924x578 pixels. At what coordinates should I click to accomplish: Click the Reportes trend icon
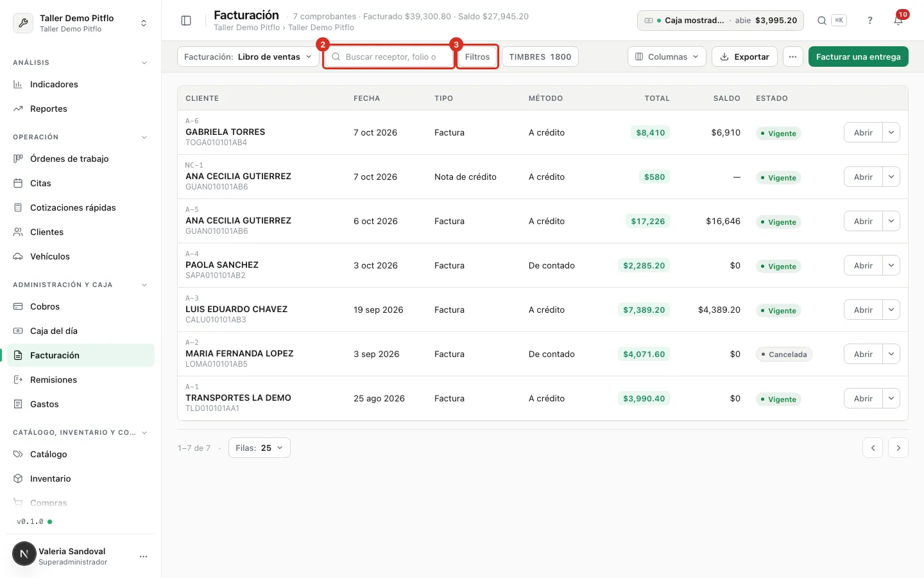click(18, 109)
